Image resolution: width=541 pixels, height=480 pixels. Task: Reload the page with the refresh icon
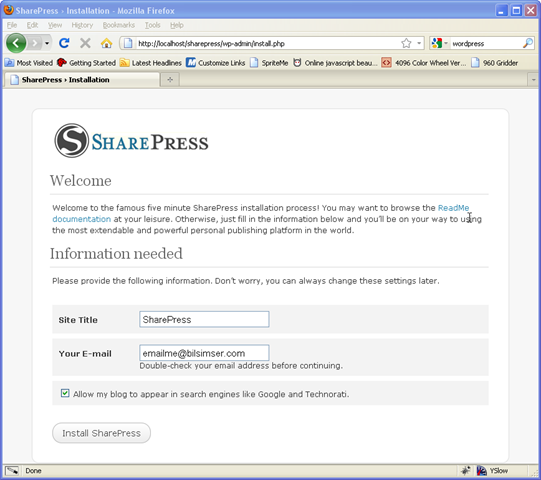click(64, 43)
